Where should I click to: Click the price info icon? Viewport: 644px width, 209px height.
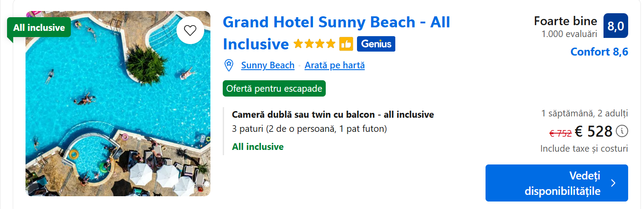pyautogui.click(x=622, y=131)
